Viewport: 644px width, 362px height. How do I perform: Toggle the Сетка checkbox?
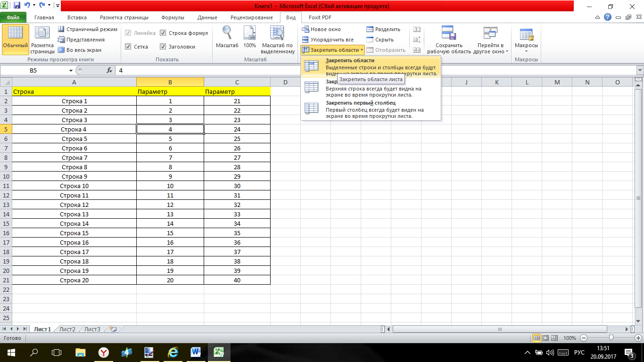[128, 47]
